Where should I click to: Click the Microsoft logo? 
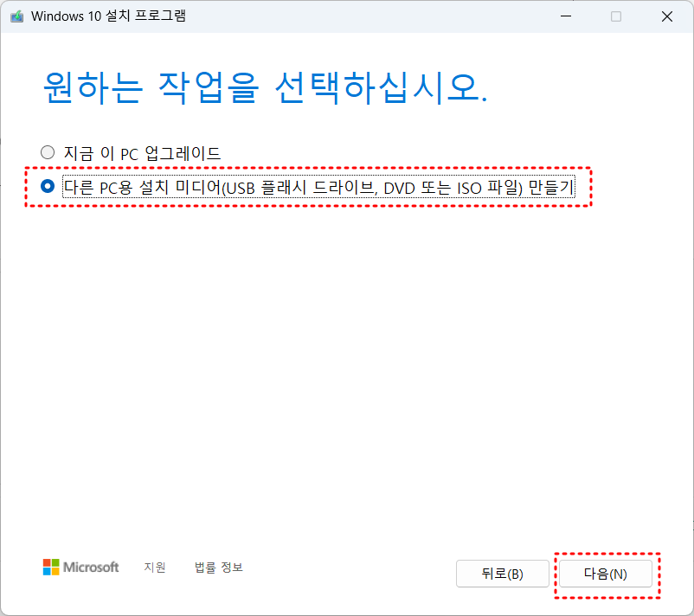81,567
